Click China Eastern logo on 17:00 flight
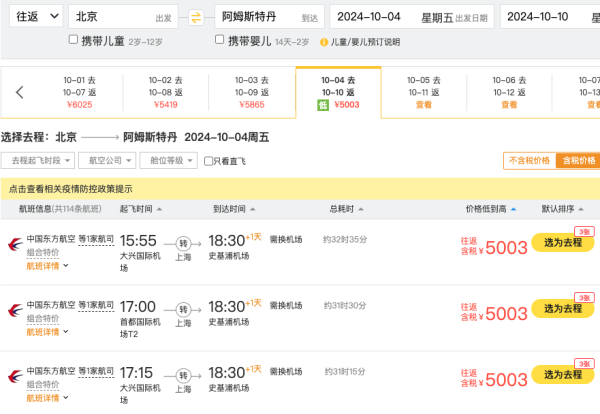Screen dimensions: 600x414 click(15, 310)
